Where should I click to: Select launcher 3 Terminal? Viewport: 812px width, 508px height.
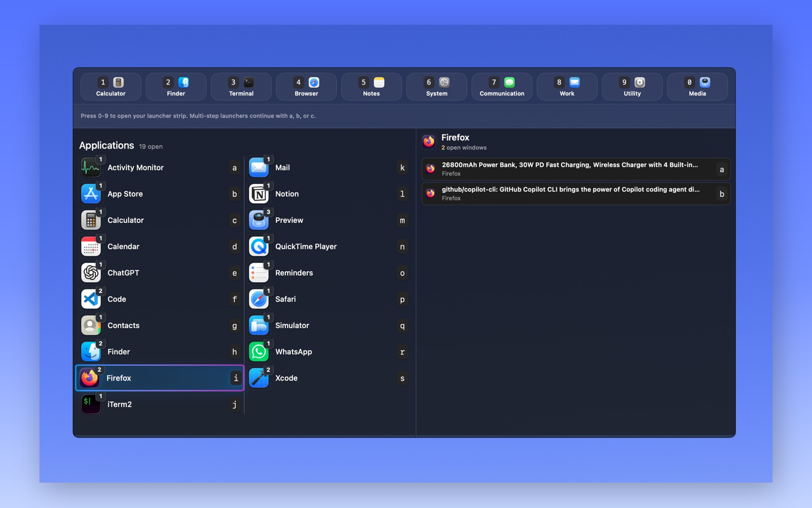click(x=241, y=87)
